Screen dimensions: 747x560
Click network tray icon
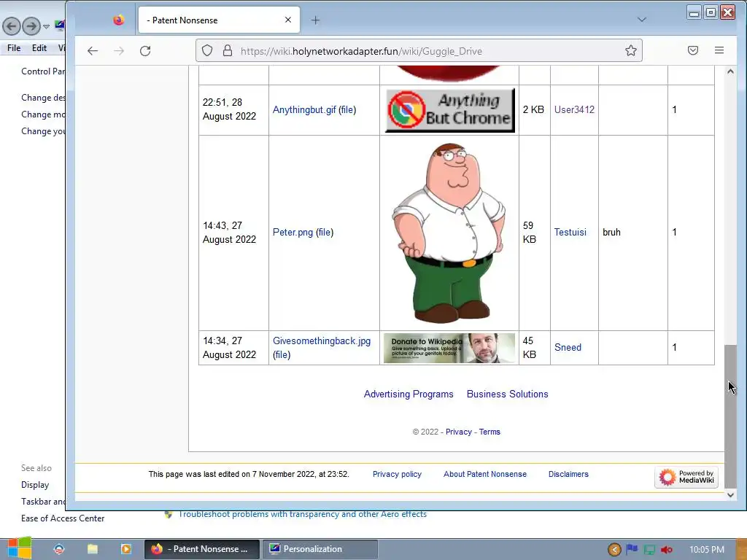[649, 550]
